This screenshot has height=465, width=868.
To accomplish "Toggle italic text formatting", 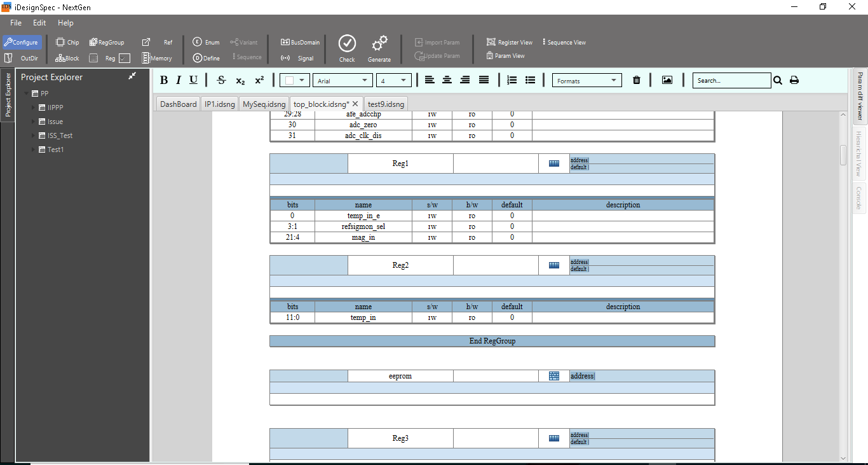I will tap(179, 80).
